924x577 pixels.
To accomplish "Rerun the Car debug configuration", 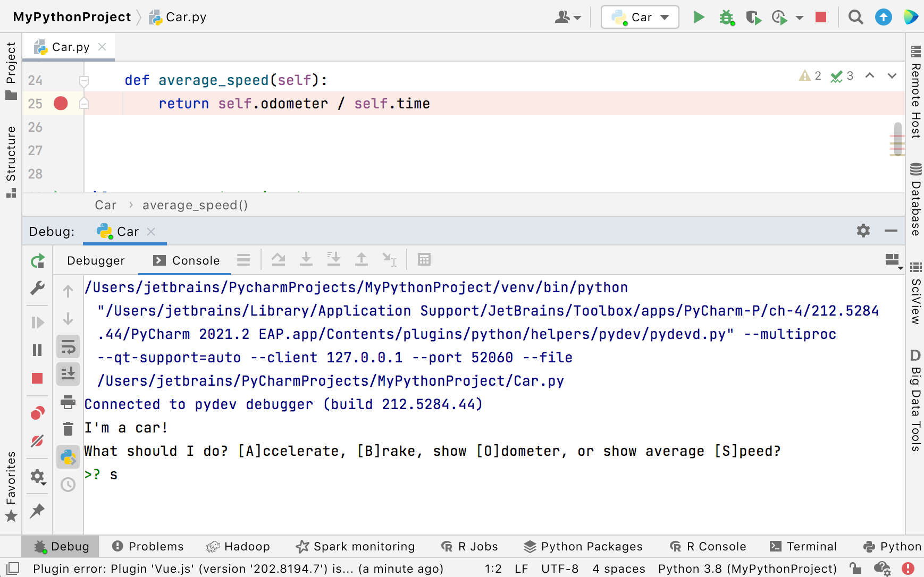I will [x=37, y=261].
